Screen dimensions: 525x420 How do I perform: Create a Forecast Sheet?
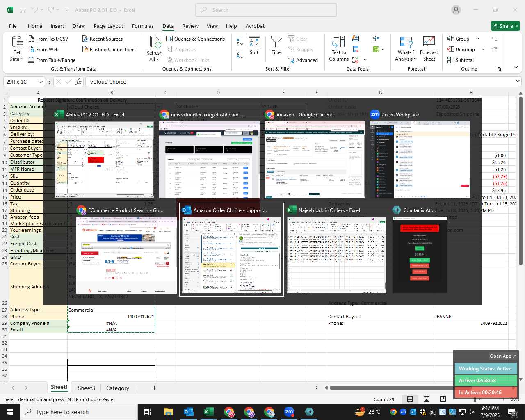click(429, 48)
